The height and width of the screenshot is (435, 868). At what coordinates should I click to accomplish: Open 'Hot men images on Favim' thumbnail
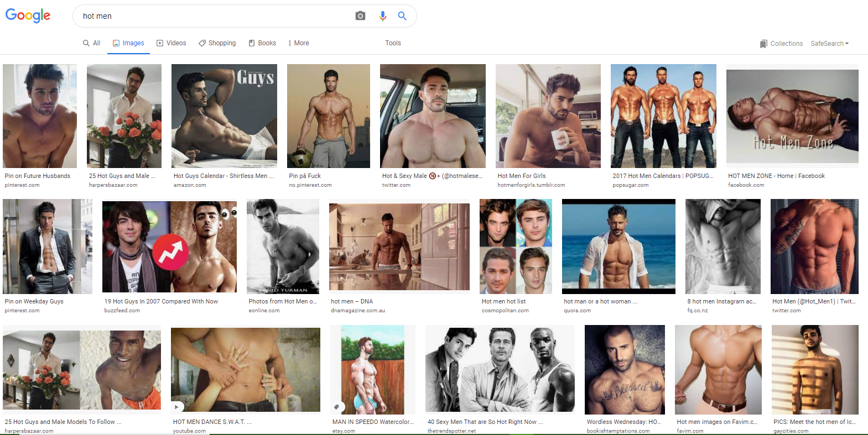click(718, 369)
